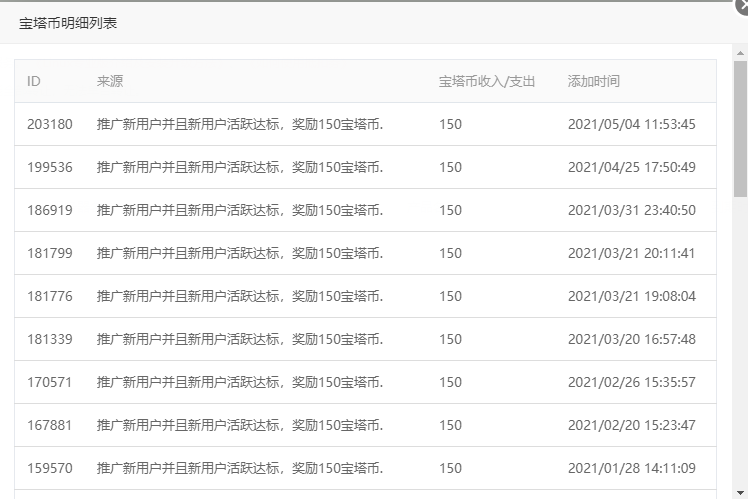Screen dimensions: 748x499
Task: Click timestamp 2021/01/28 14:11:09
Action: click(x=632, y=468)
